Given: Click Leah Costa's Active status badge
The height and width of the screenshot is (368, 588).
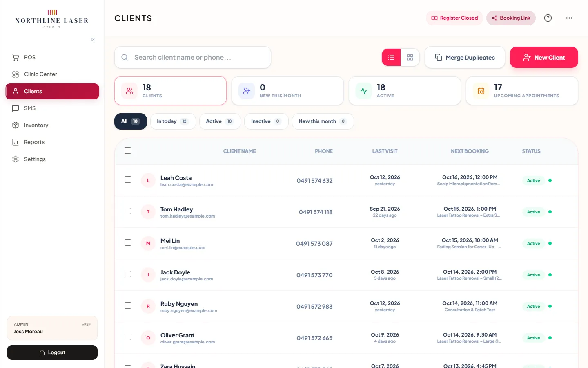Looking at the screenshot, I should click(x=533, y=180).
